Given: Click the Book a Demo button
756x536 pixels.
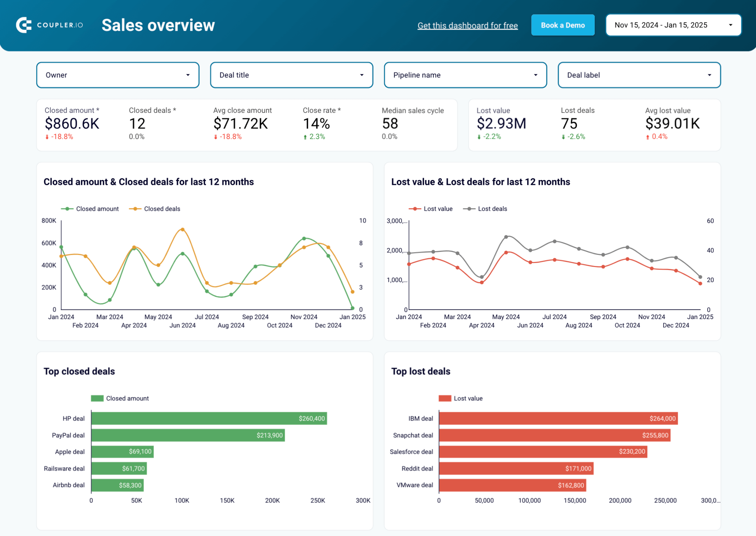Looking at the screenshot, I should [x=563, y=25].
